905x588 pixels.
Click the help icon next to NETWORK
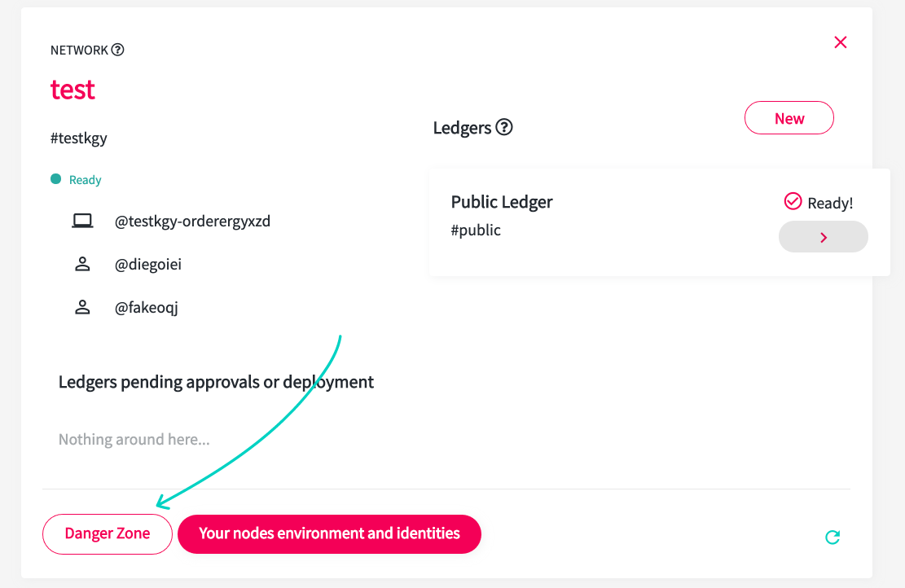coord(118,50)
